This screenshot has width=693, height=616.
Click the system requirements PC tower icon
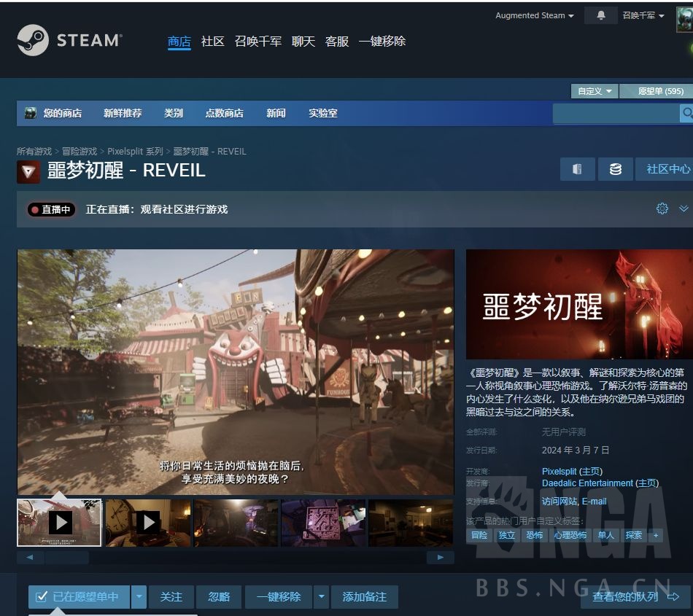[577, 168]
